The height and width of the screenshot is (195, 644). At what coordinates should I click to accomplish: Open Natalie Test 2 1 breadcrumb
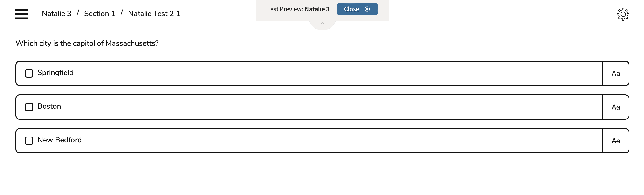click(154, 14)
